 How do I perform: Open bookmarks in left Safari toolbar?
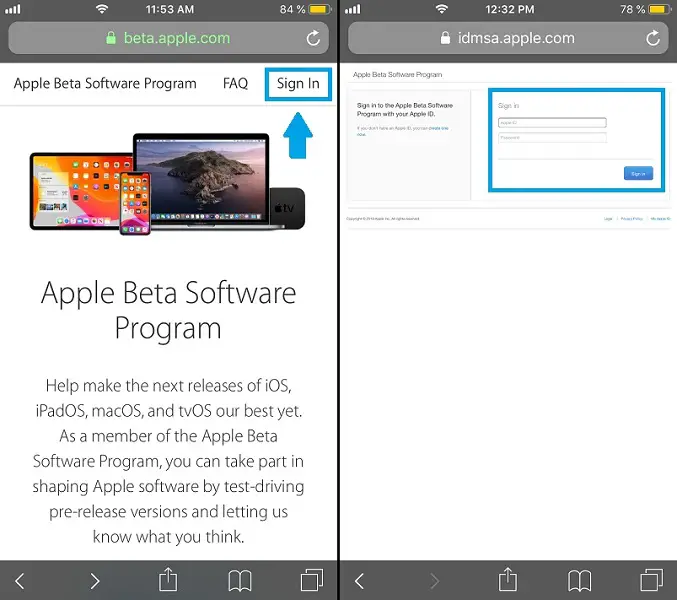click(240, 580)
